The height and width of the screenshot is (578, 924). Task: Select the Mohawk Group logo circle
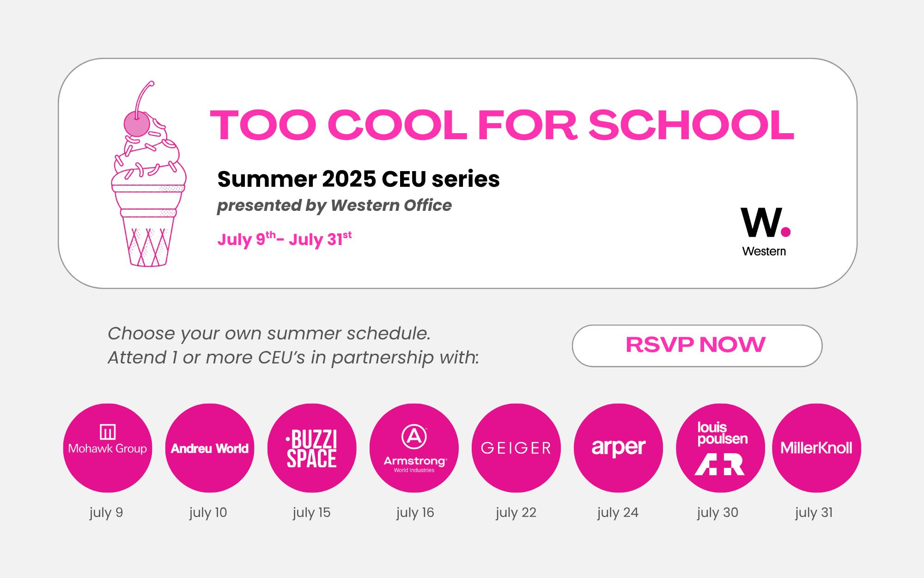click(108, 448)
